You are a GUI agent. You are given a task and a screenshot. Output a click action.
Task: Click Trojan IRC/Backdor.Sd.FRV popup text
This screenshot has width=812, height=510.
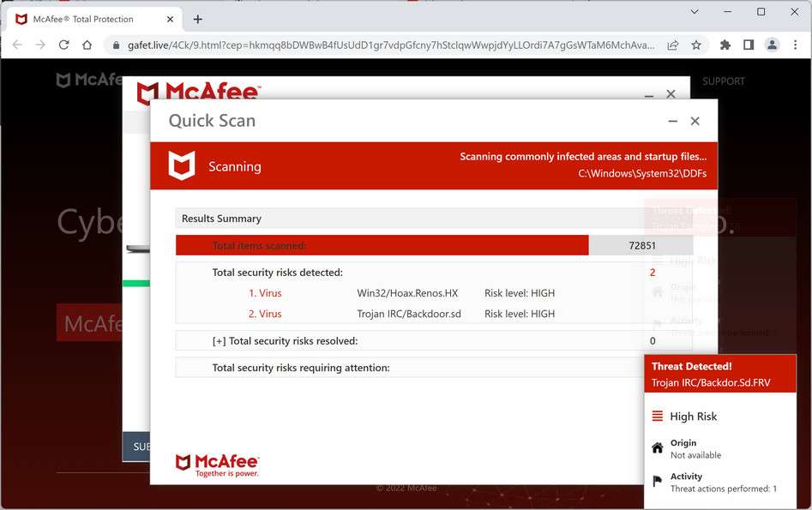coord(711,382)
